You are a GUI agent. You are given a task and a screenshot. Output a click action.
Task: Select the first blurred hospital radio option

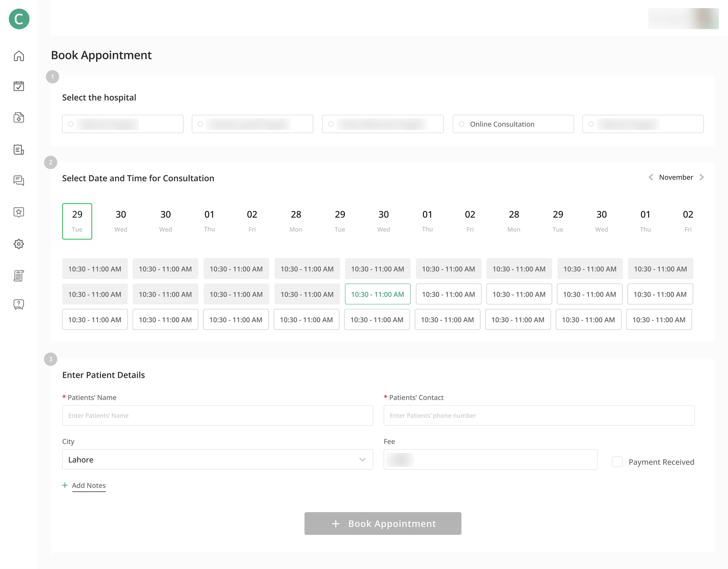click(x=71, y=124)
